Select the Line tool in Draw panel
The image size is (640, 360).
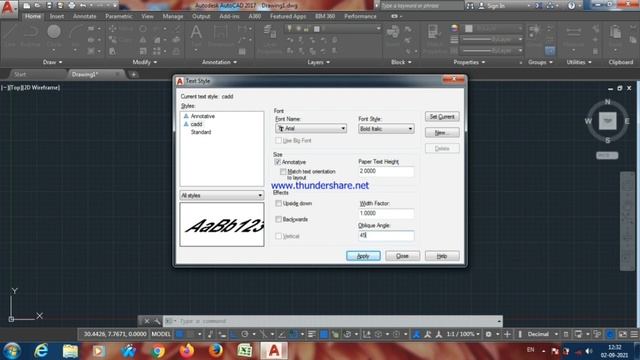click(x=11, y=36)
